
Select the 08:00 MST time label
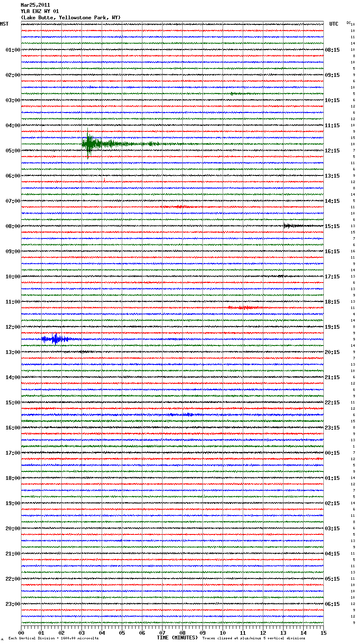tap(13, 226)
